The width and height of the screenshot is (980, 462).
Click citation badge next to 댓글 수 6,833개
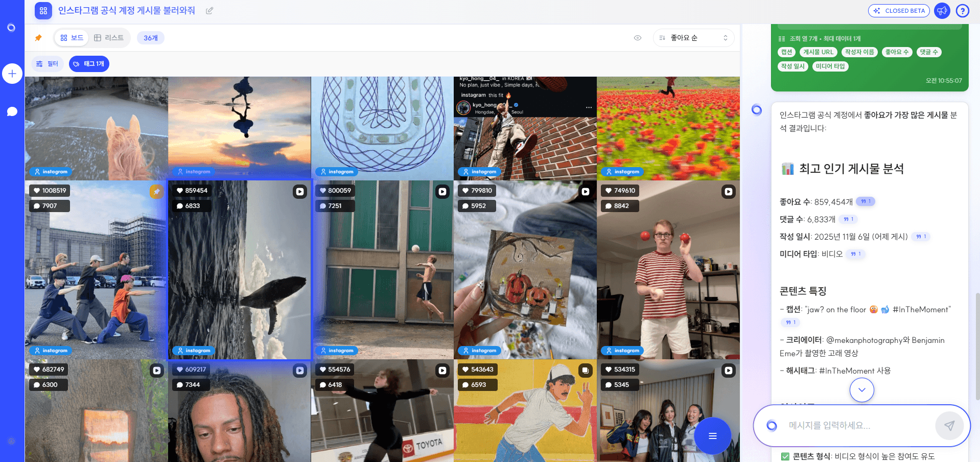[849, 219]
